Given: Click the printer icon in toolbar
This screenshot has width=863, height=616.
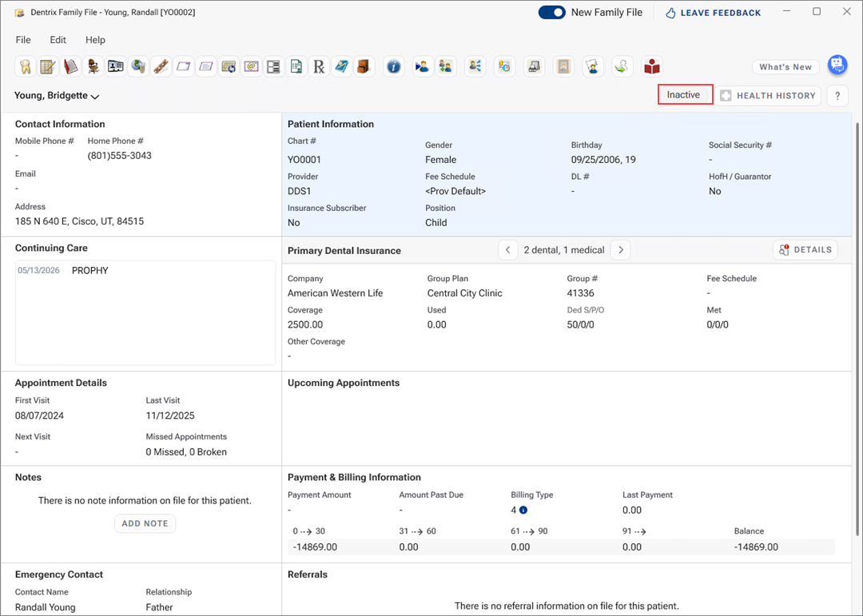Looking at the screenshot, I should [x=534, y=67].
